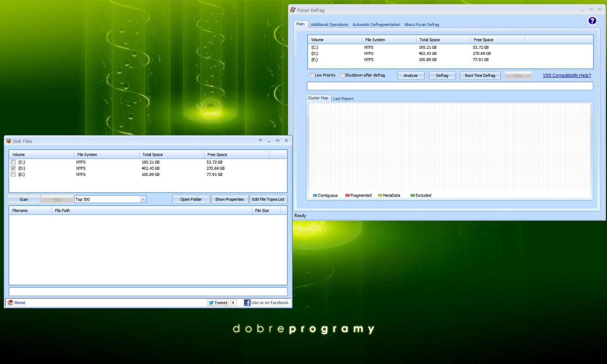607x364 pixels.
Task: Click 402.43 GB value in Disk Files
Action: click(x=151, y=168)
